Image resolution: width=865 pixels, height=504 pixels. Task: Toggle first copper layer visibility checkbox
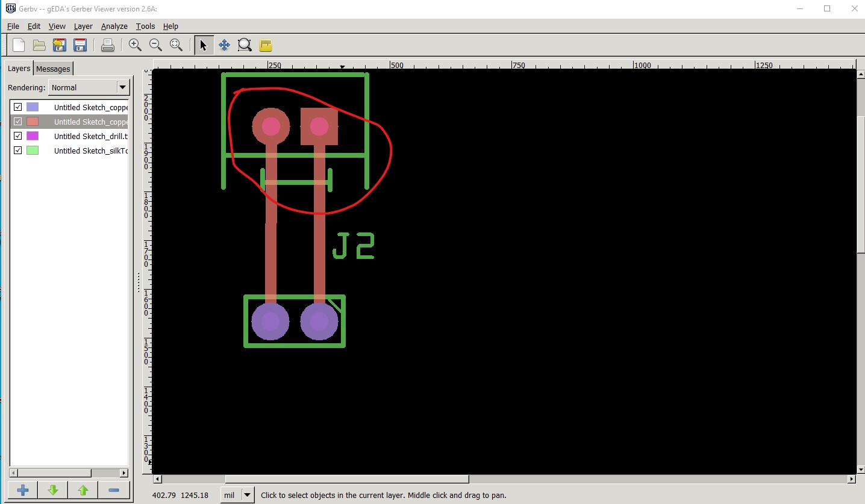click(18, 107)
